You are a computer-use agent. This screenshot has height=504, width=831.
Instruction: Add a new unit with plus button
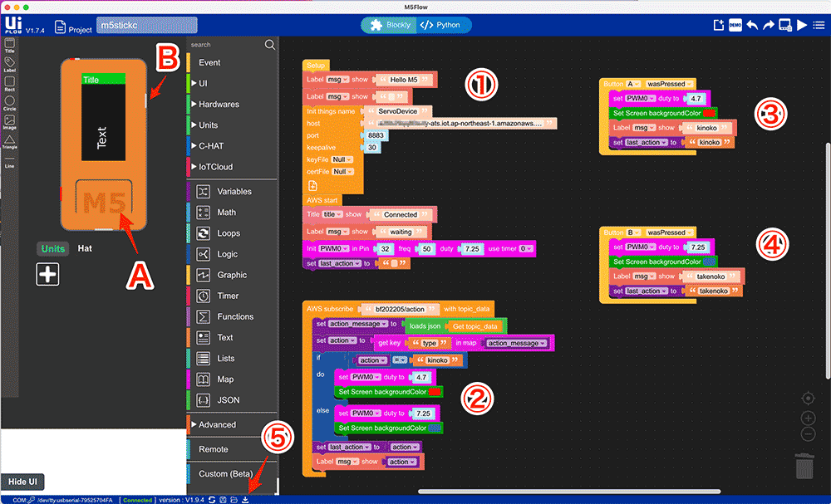(x=48, y=274)
